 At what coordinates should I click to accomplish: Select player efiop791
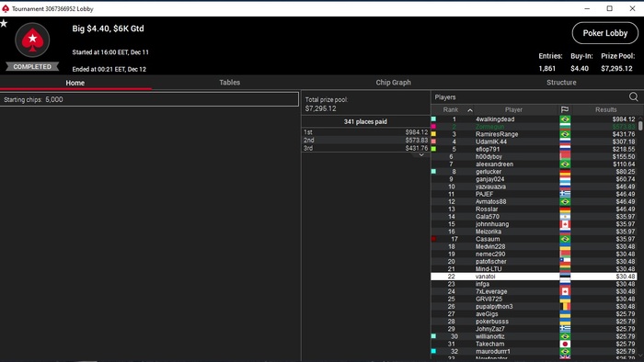[x=488, y=149]
